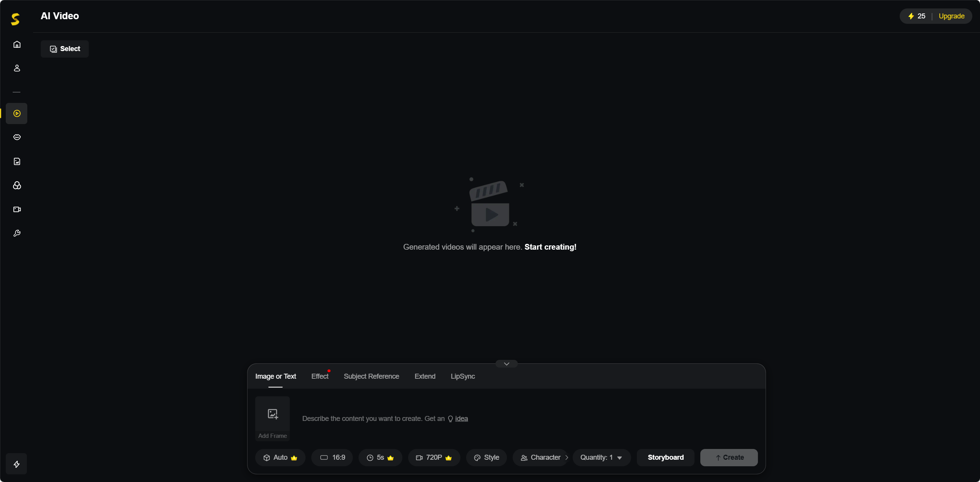Collapse the creation panel with chevron
The image size is (980, 482).
(507, 364)
